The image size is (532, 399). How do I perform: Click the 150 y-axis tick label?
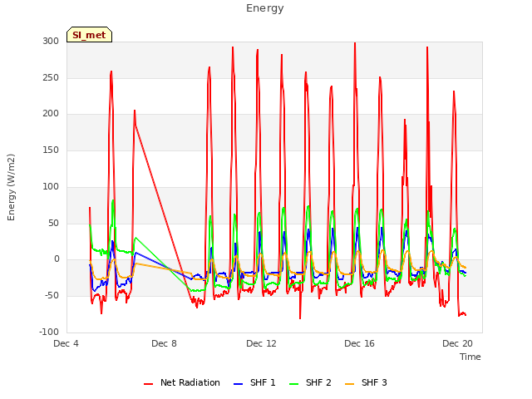51,150
